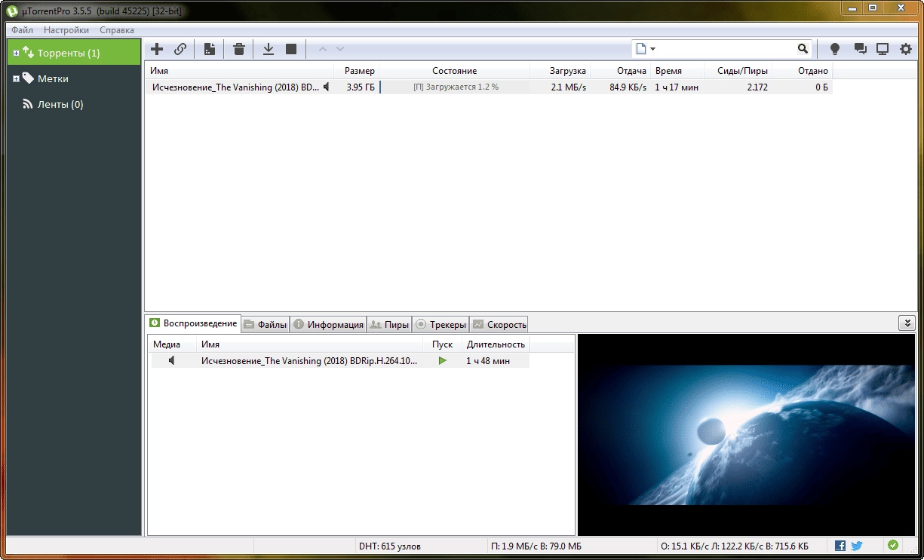Screen dimensions: 924x560
Task: Click the 2.172 seeds/peers cell
Action: 757,87
